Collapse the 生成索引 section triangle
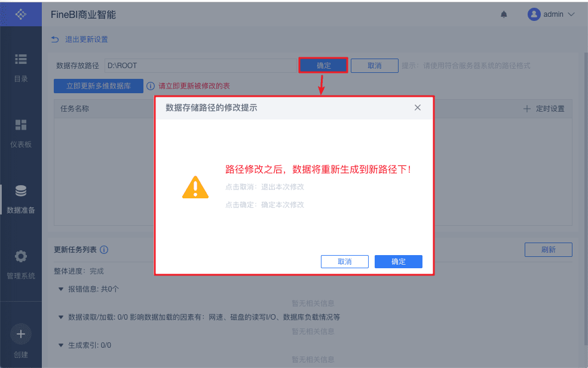 tap(61, 345)
